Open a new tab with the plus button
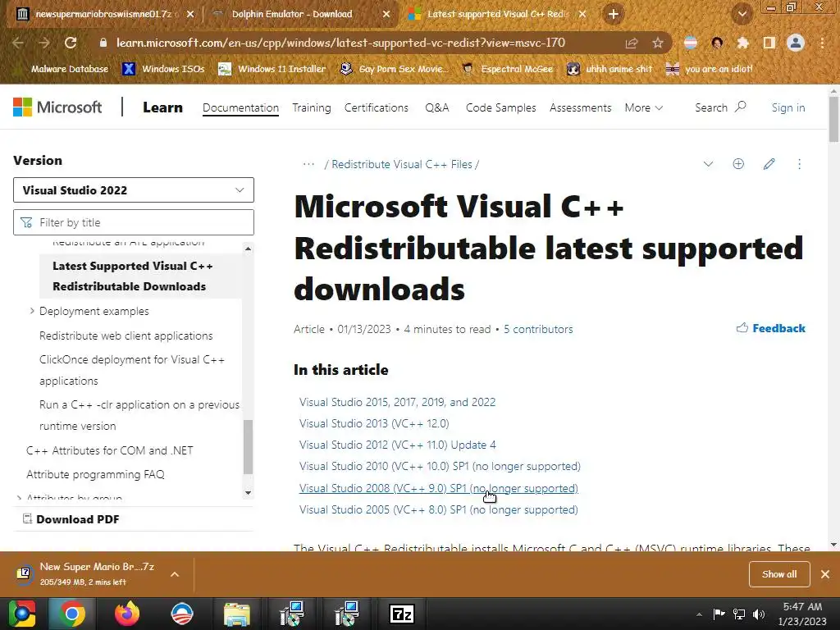 click(x=614, y=15)
